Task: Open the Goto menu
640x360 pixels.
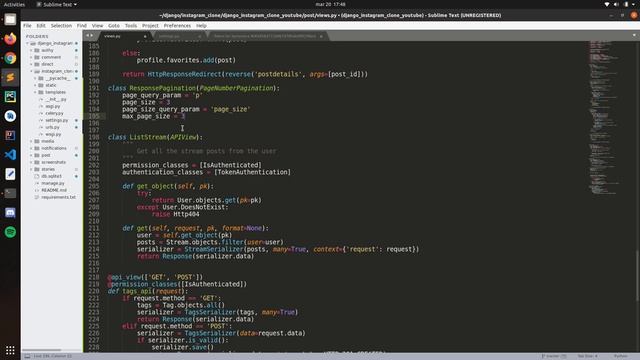Action: tap(114, 25)
